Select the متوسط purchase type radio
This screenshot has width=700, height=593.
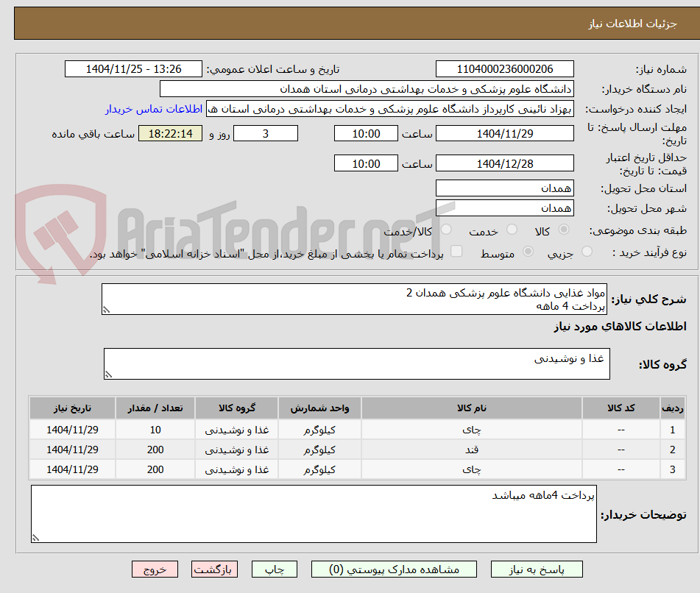(x=528, y=252)
